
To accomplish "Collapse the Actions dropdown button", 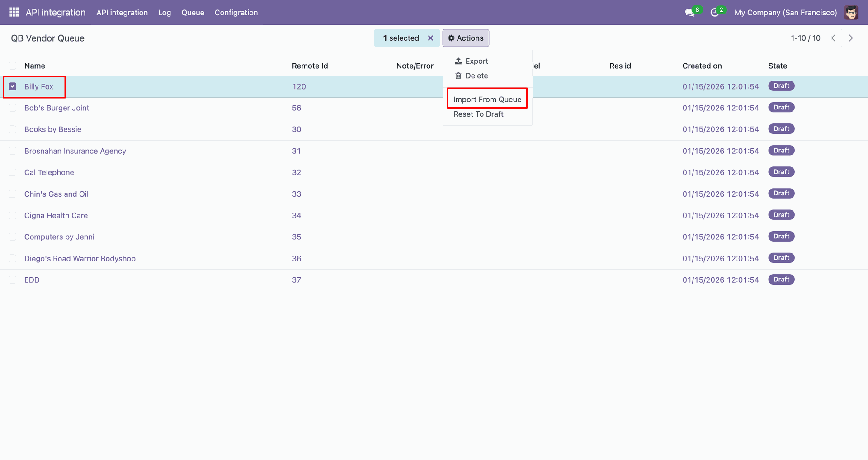I will [466, 38].
